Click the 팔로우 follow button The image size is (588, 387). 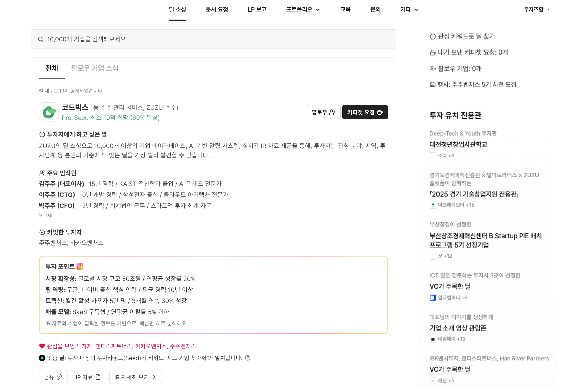tap(323, 112)
